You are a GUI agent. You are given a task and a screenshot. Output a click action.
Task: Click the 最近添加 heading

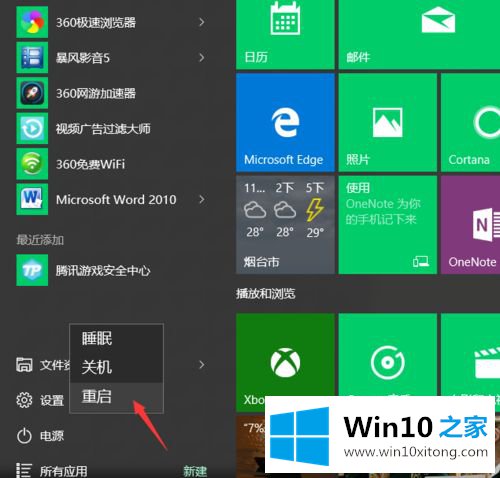(40, 240)
